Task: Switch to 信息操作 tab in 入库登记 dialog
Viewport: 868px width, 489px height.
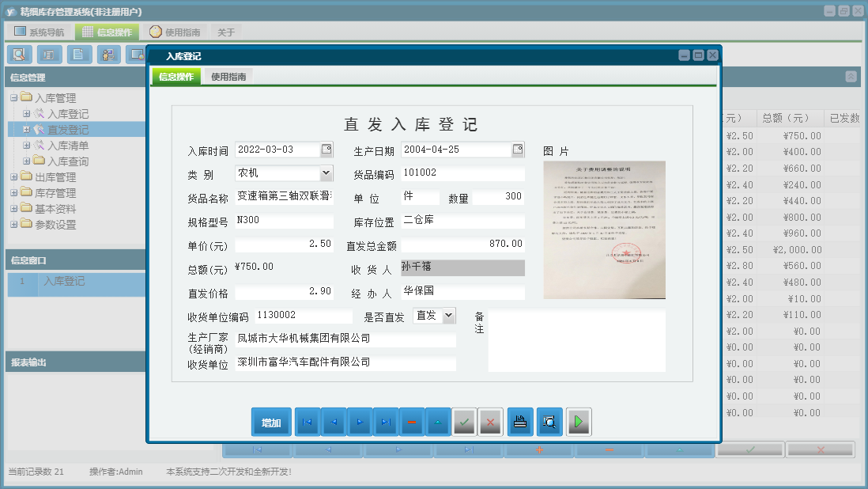Action: coord(176,77)
